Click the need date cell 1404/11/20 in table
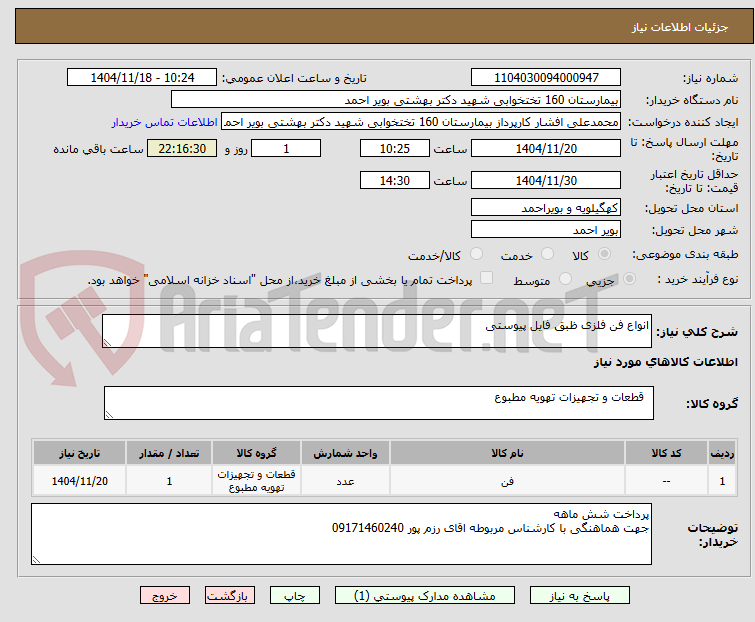Image resolution: width=755 pixels, height=622 pixels. (x=79, y=480)
